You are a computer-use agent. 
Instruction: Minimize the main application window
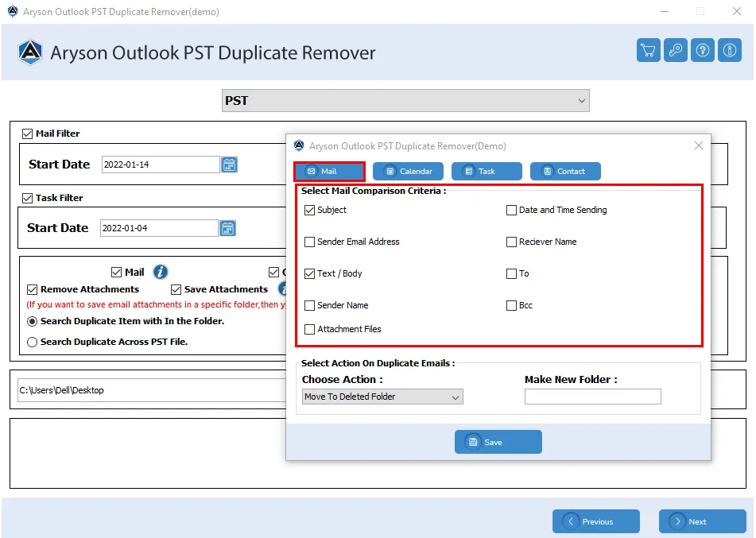coord(665,11)
